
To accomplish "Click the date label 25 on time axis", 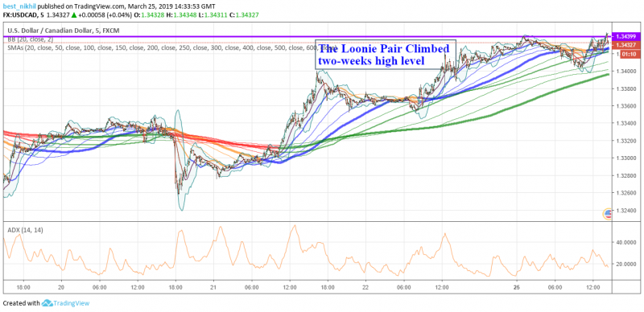I will [x=517, y=287].
